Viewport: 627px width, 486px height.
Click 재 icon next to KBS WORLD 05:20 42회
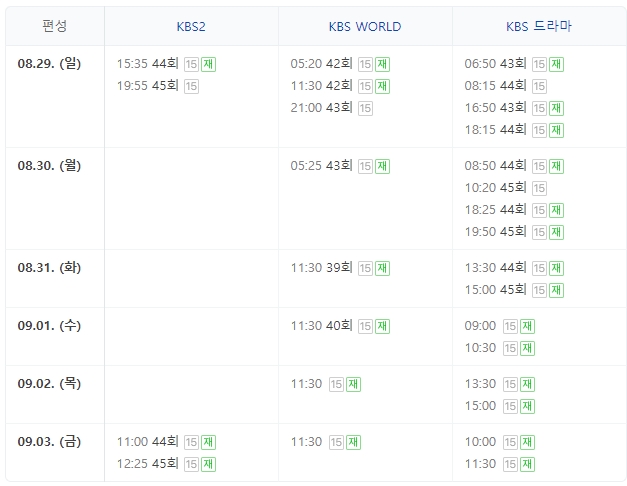pyautogui.click(x=382, y=64)
